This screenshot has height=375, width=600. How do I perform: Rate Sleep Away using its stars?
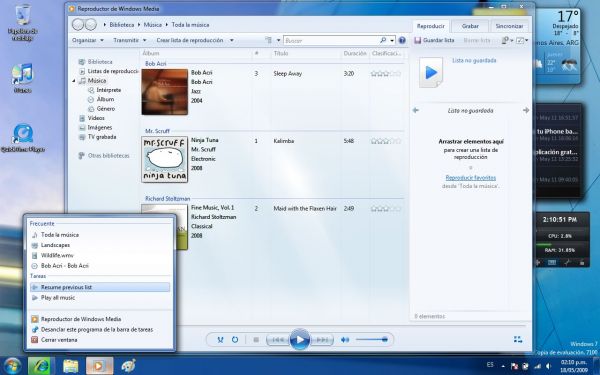tap(386, 73)
